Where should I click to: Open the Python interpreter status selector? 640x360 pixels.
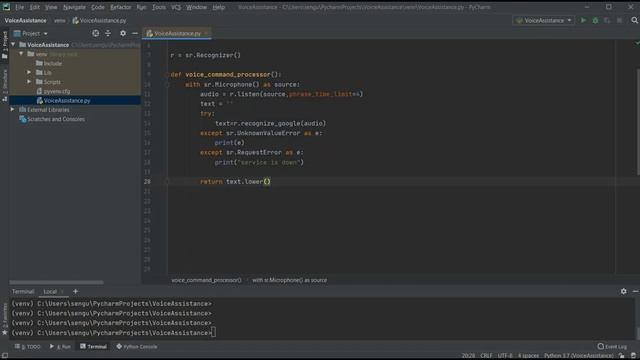(x=578, y=356)
